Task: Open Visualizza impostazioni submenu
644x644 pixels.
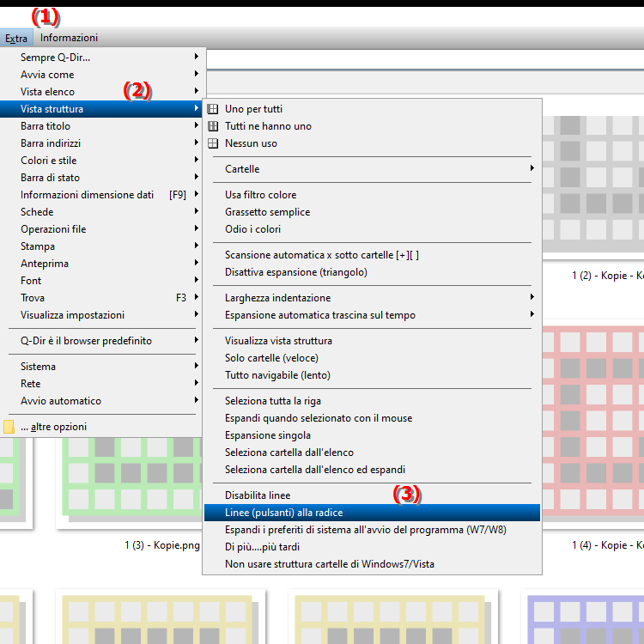Action: pyautogui.click(x=100, y=315)
